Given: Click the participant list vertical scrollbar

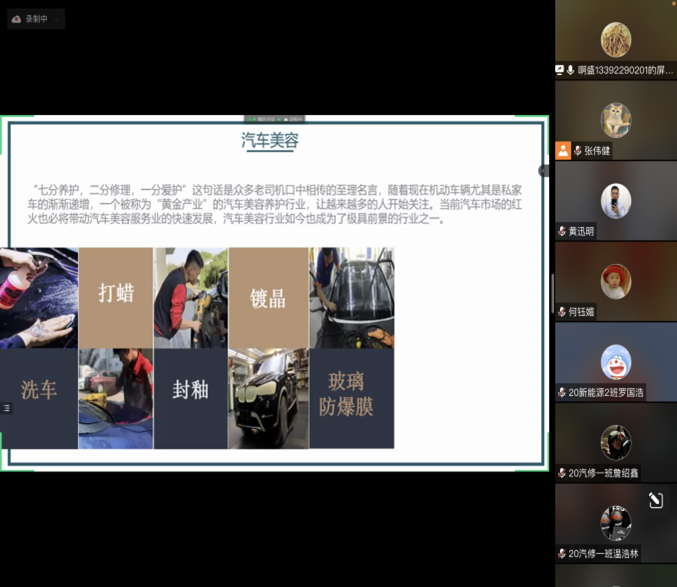Looking at the screenshot, I should coord(552,290).
